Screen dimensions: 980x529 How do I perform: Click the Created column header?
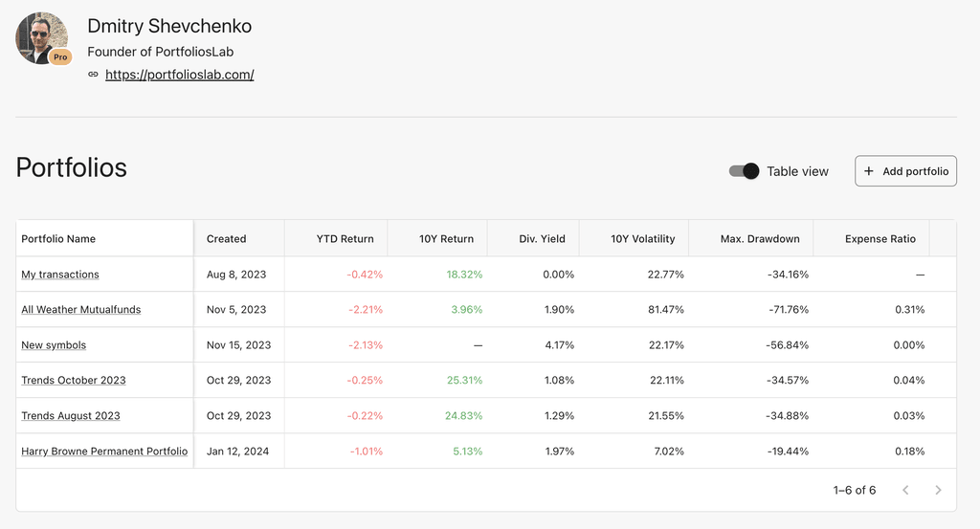tap(227, 239)
